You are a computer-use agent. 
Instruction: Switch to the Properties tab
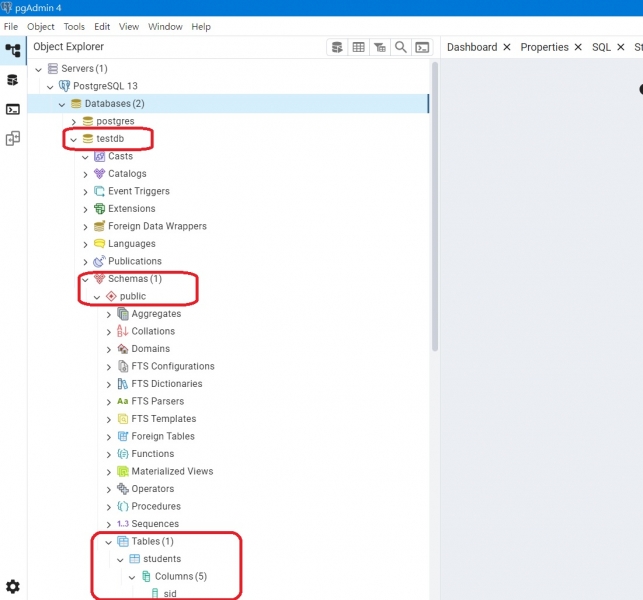(x=544, y=47)
